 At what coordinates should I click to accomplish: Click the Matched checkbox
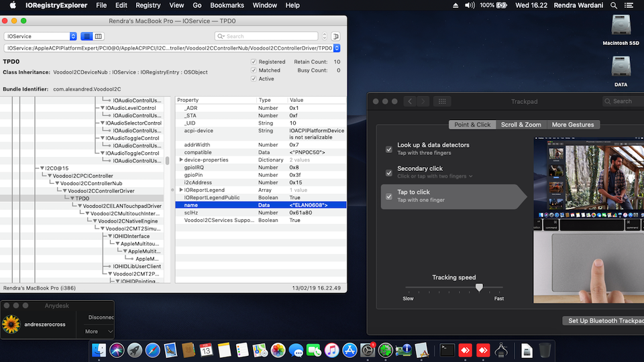click(x=254, y=70)
